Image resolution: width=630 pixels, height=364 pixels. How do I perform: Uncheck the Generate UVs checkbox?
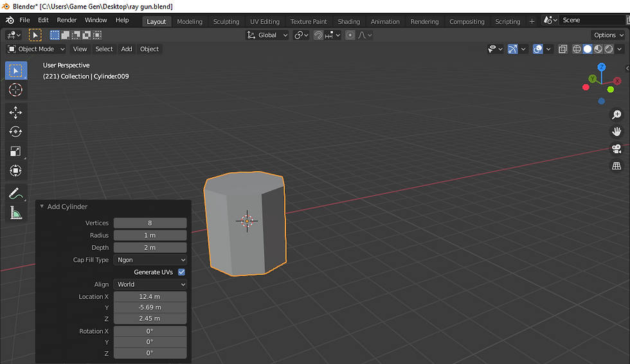point(181,272)
